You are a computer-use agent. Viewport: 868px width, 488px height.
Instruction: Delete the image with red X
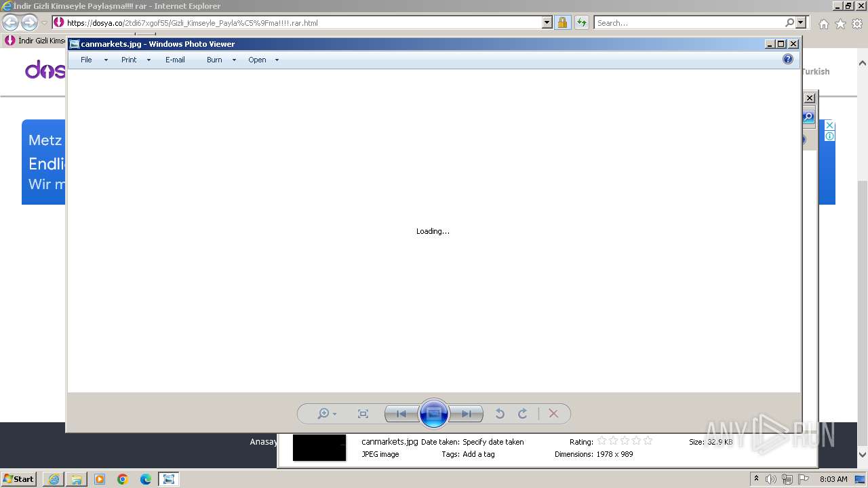click(x=553, y=413)
